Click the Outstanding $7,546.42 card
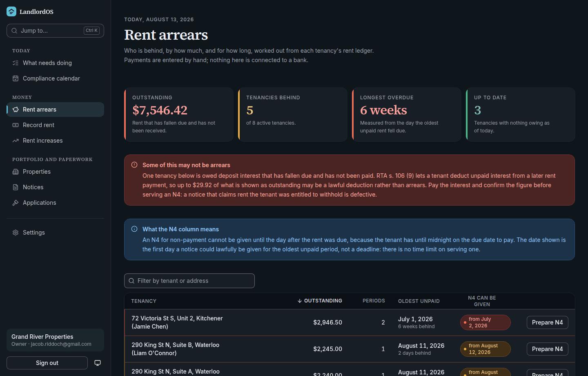 pos(179,115)
